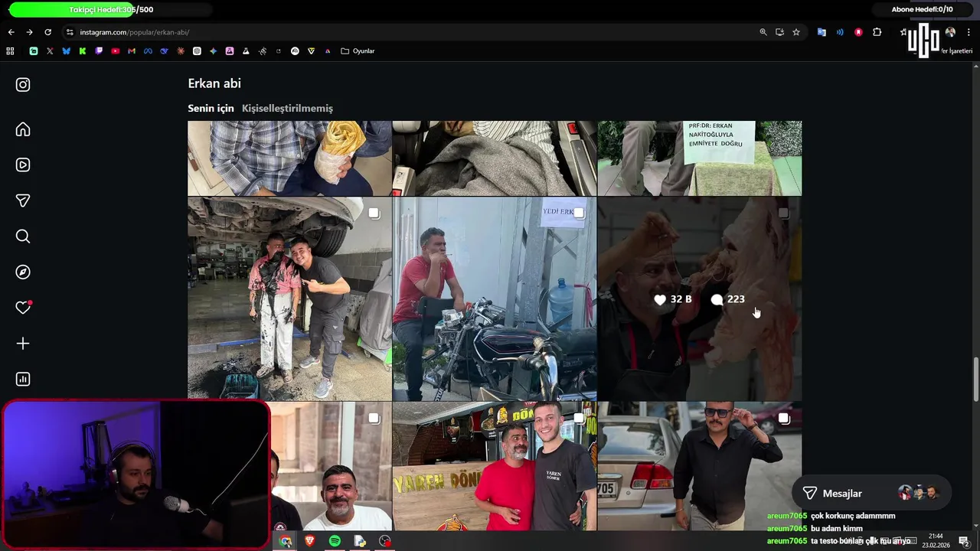The width and height of the screenshot is (980, 551).
Task: Open the hovered post showing 32 B likes
Action: pyautogui.click(x=700, y=299)
